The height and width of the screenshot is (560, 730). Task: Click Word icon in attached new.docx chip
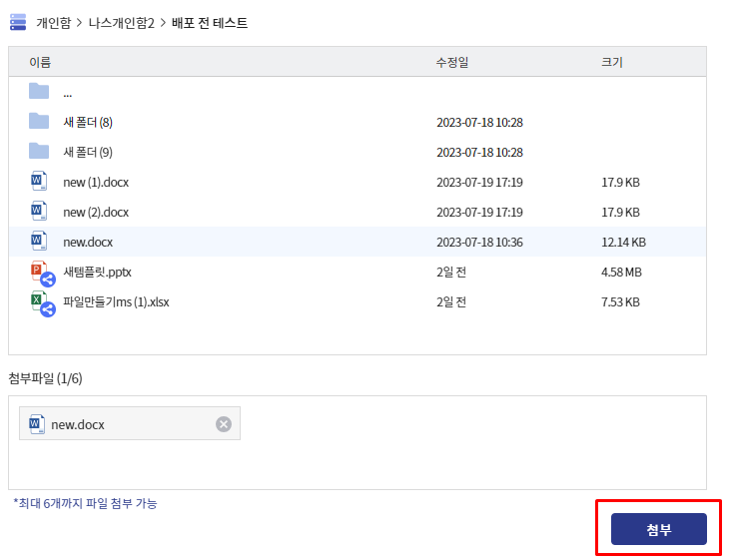point(37,424)
